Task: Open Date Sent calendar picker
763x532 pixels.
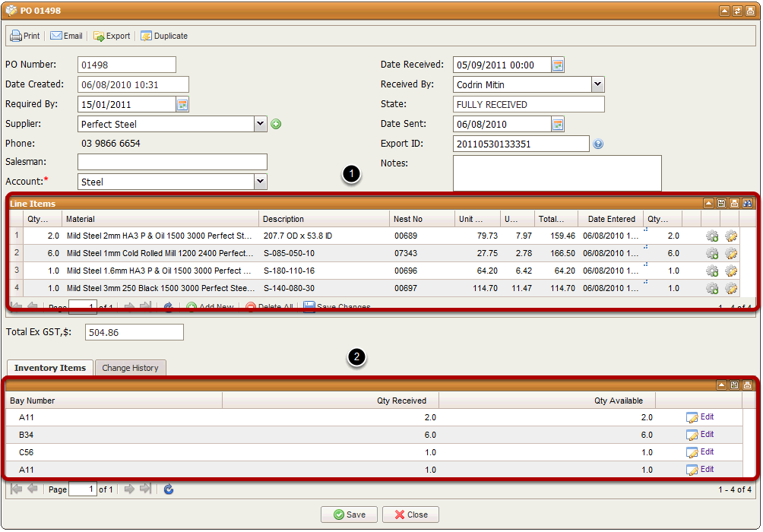Action: (x=558, y=124)
